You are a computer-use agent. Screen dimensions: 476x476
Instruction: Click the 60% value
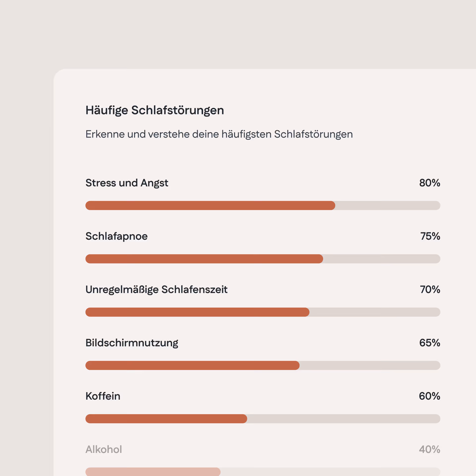click(x=430, y=396)
